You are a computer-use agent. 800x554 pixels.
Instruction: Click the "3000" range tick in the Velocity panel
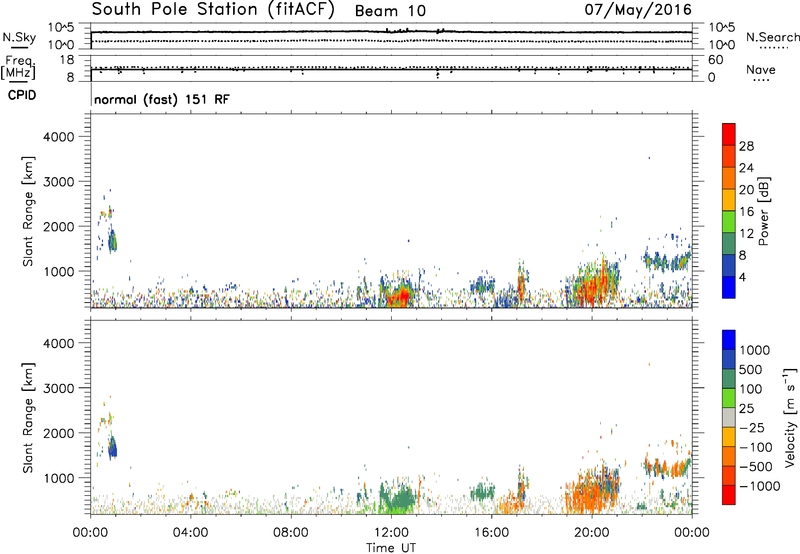(x=58, y=388)
